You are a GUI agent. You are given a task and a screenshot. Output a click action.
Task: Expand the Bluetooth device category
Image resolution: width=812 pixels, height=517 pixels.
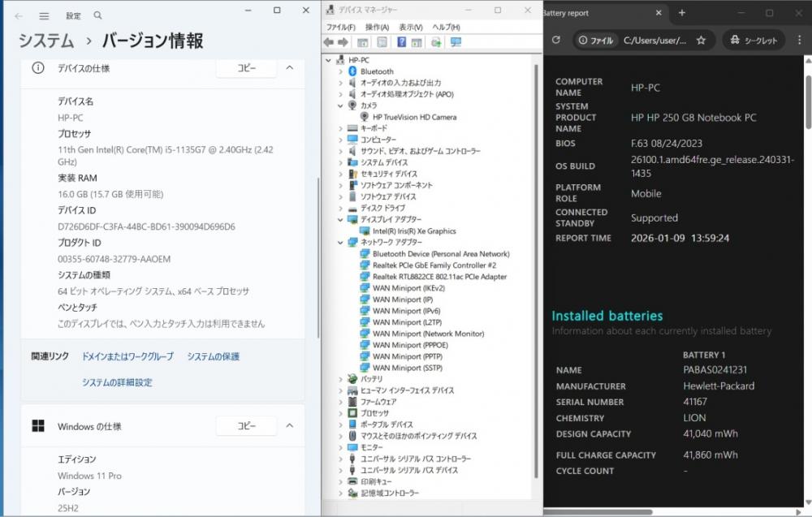[341, 71]
